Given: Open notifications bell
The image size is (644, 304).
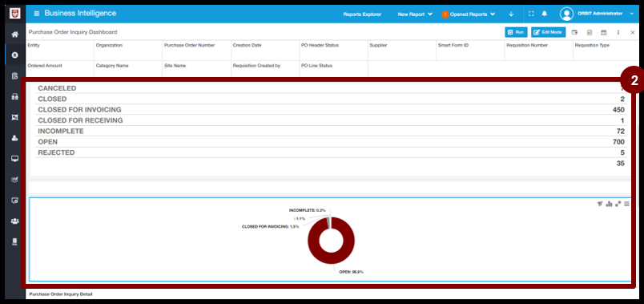Looking at the screenshot, I should [x=544, y=14].
